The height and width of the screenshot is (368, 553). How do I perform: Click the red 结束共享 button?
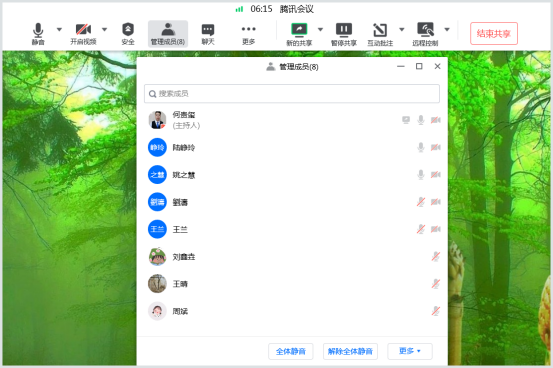click(x=494, y=34)
